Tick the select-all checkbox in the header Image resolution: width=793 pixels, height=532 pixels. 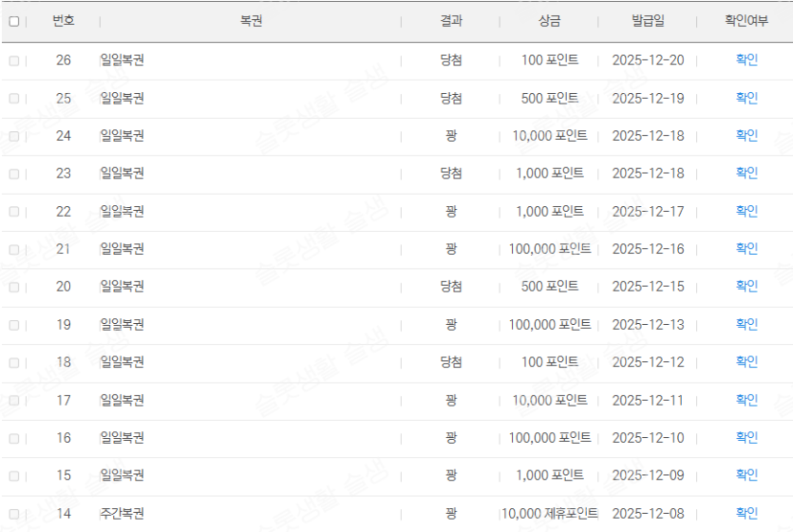click(14, 22)
